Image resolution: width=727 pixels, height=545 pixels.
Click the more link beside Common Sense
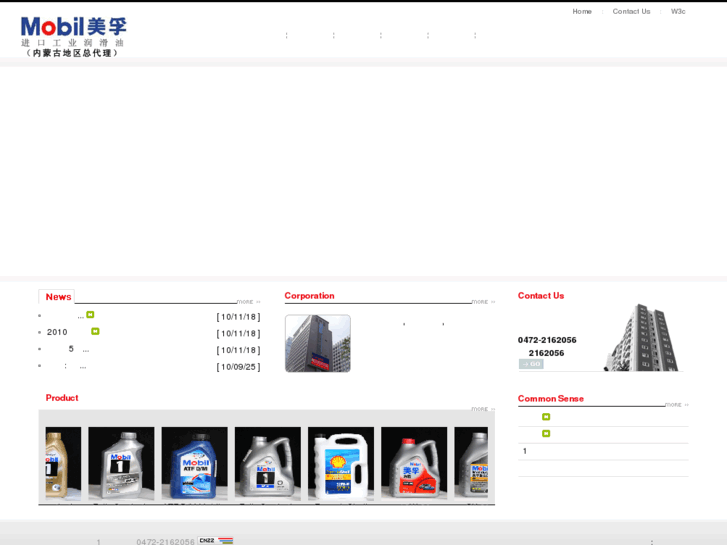tap(677, 405)
